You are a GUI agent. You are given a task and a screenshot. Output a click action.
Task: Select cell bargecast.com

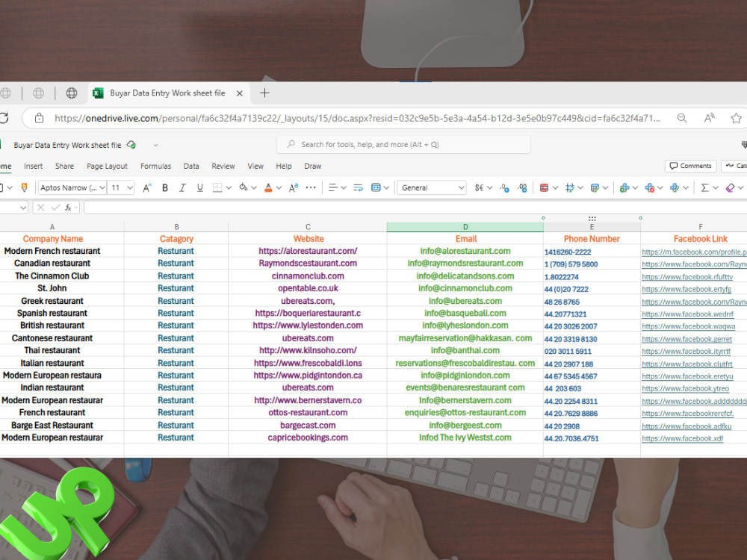[308, 426]
